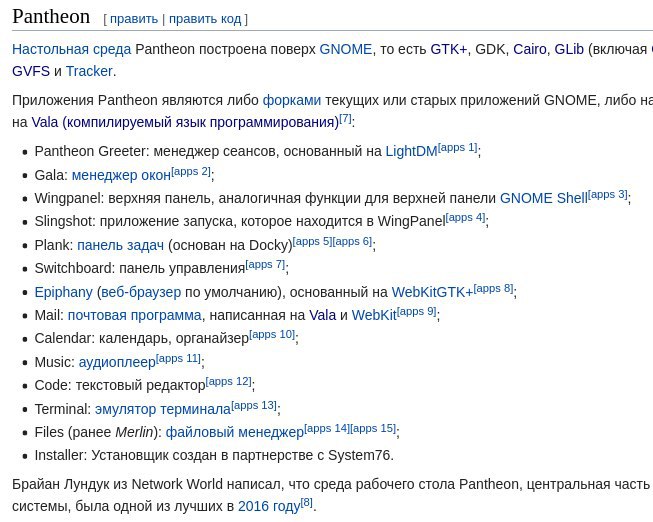Open the '2016 году' link

click(x=269, y=507)
